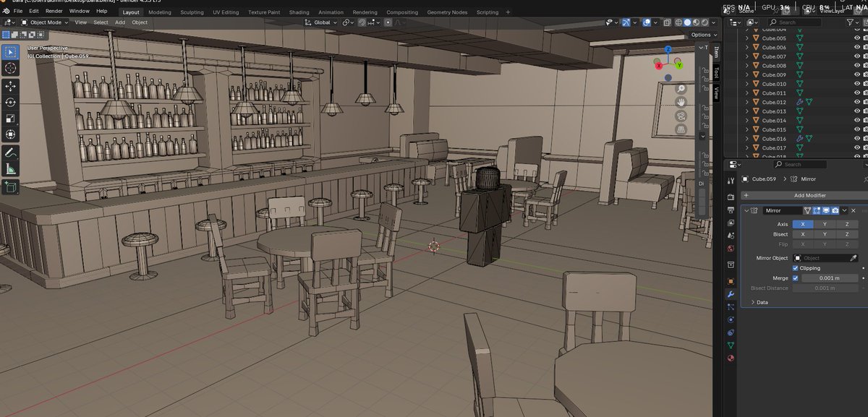868x417 pixels.
Task: Switch to the Modeling workspace tab
Action: 160,12
